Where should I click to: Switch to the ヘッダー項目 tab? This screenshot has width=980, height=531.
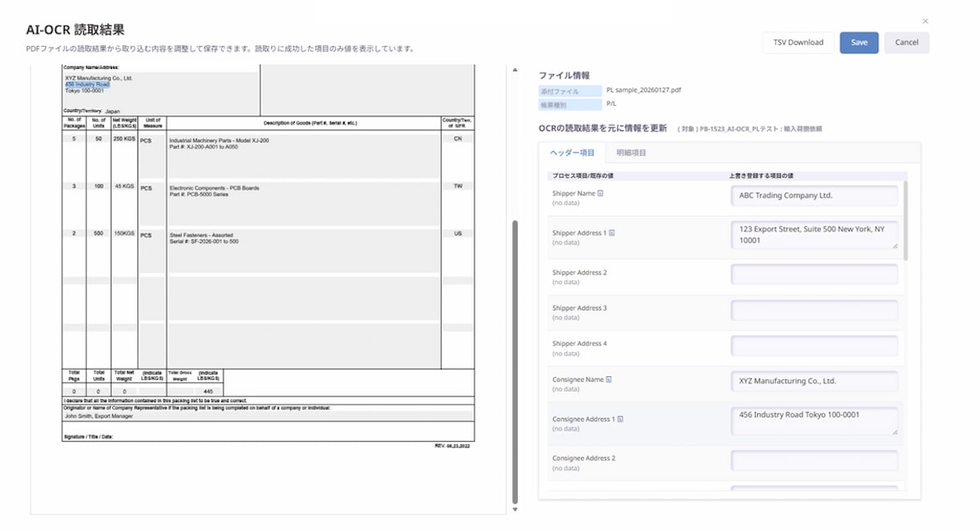point(571,153)
